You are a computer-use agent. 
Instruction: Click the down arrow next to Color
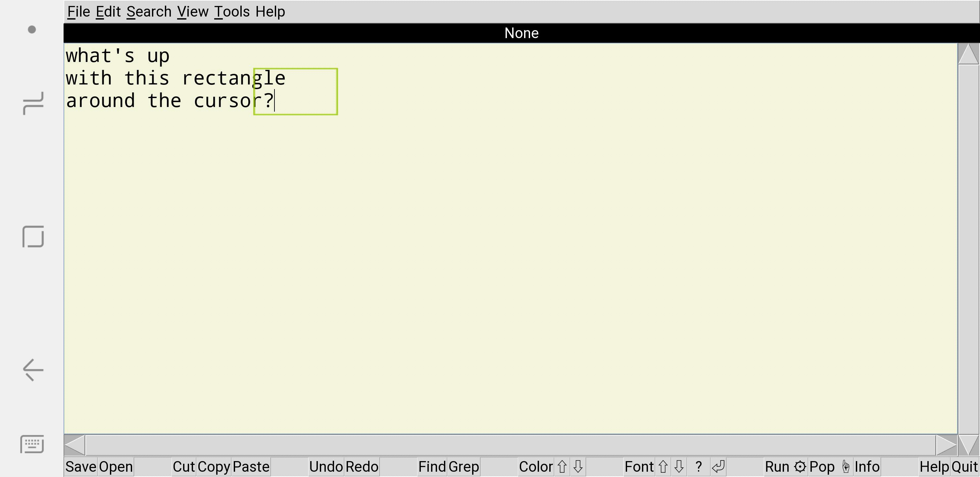[578, 467]
